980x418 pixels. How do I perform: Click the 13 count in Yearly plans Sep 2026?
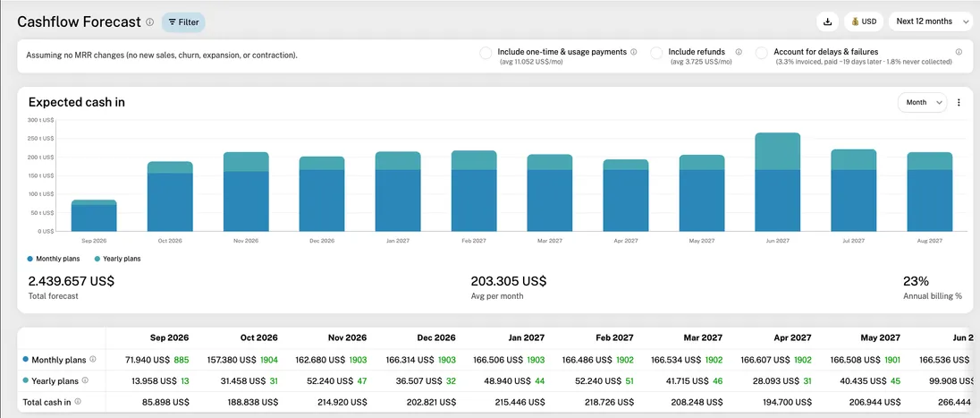coord(185,380)
